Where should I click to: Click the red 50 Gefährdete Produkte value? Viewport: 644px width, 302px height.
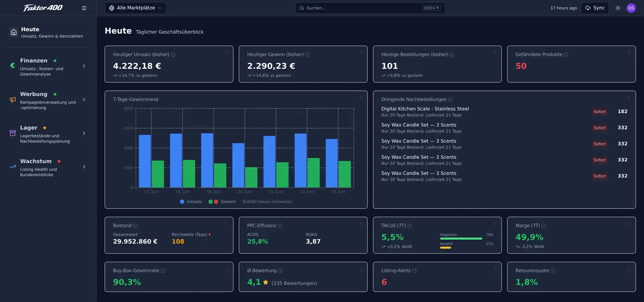[x=521, y=66]
